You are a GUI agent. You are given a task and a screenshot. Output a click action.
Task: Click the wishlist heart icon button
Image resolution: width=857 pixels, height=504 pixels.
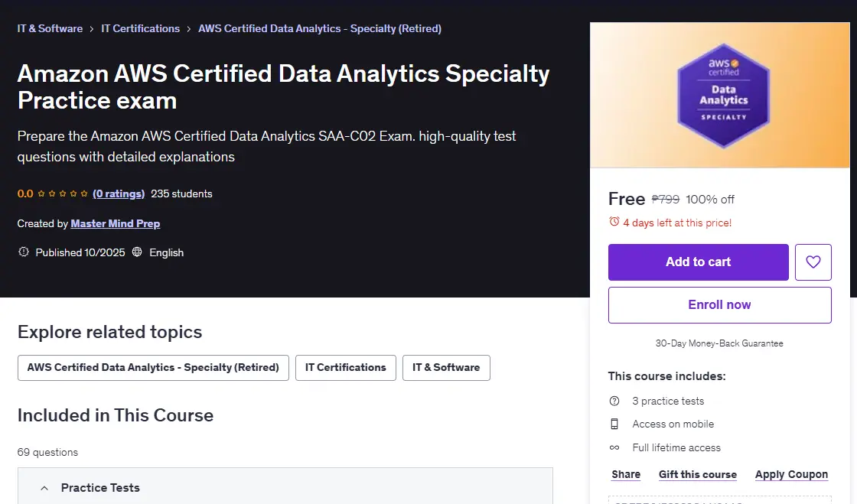pyautogui.click(x=813, y=262)
